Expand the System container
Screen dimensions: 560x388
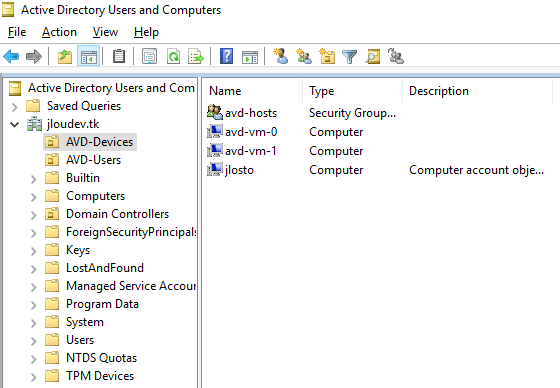pos(34,323)
